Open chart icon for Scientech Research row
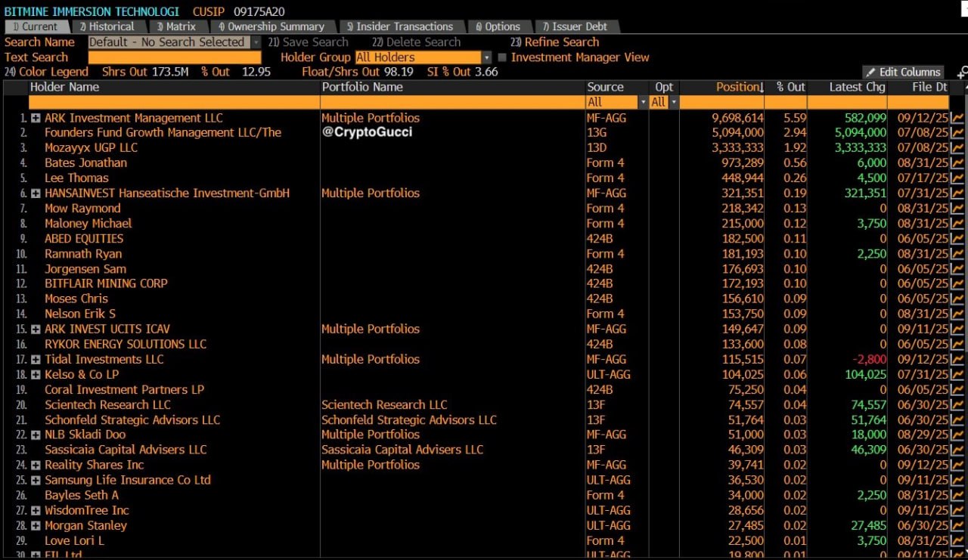This screenshot has width=968, height=560. pos(957,404)
